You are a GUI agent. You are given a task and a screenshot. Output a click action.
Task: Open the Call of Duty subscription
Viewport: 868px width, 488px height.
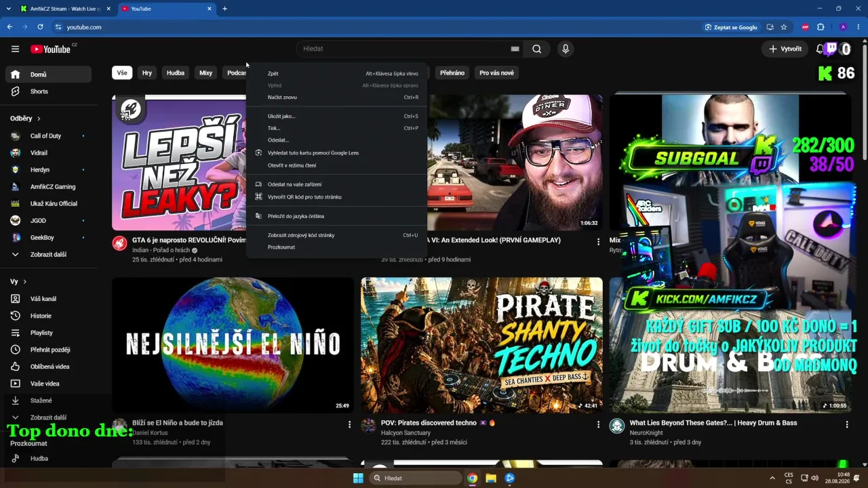tap(48, 136)
